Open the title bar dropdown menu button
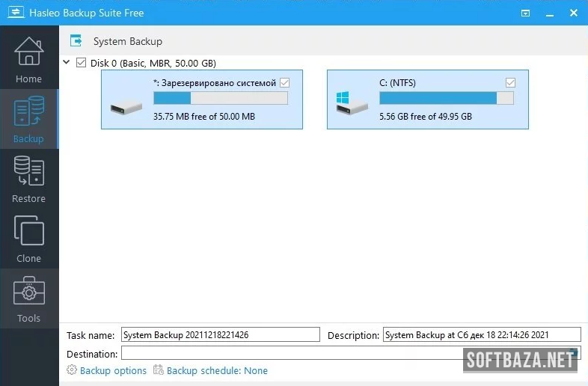The image size is (588, 386). 526,13
